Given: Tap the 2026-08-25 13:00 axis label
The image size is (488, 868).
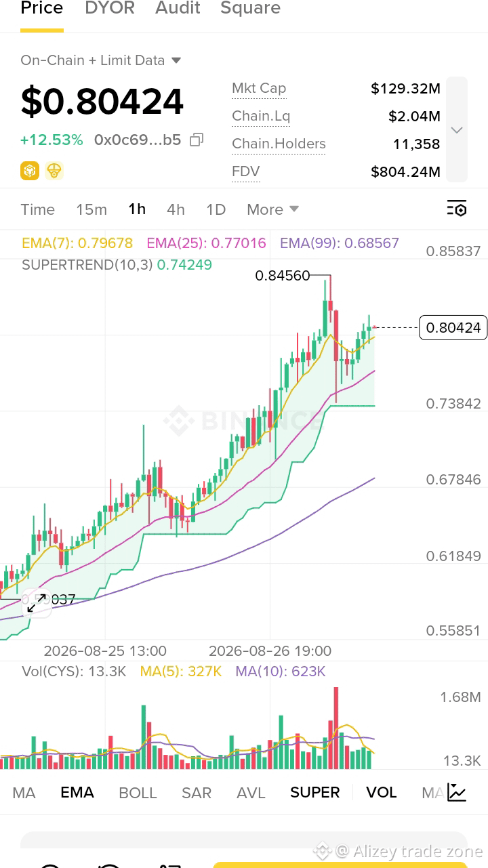Looking at the screenshot, I should [105, 651].
